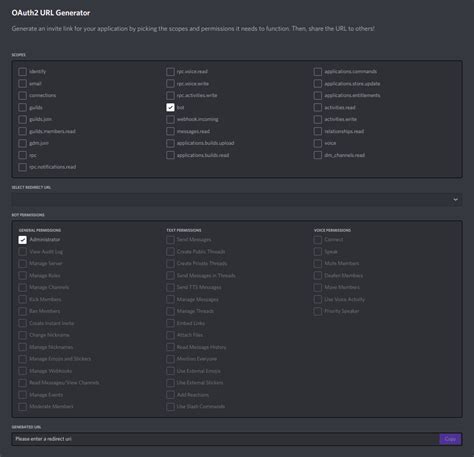
Task: Enable webhook.incoming scope
Action: (x=170, y=119)
